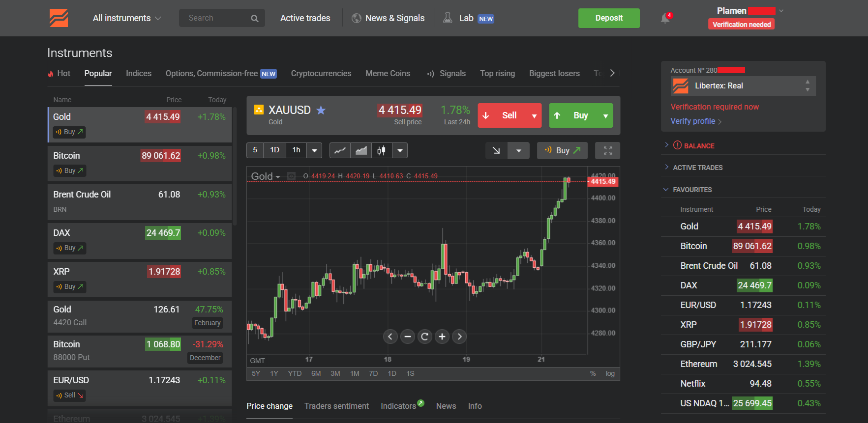
Task: Open the notifications bell
Action: 665,18
